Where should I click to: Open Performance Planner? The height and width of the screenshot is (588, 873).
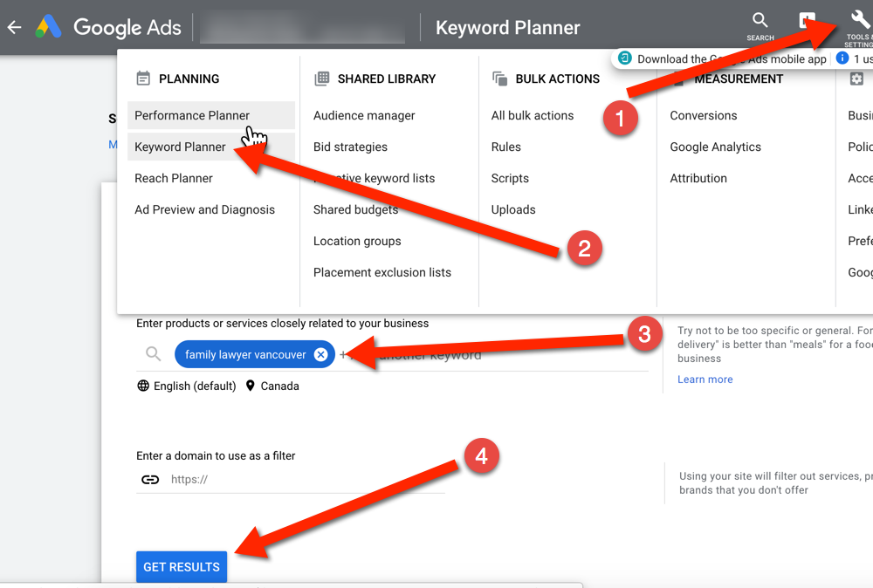(x=211, y=115)
